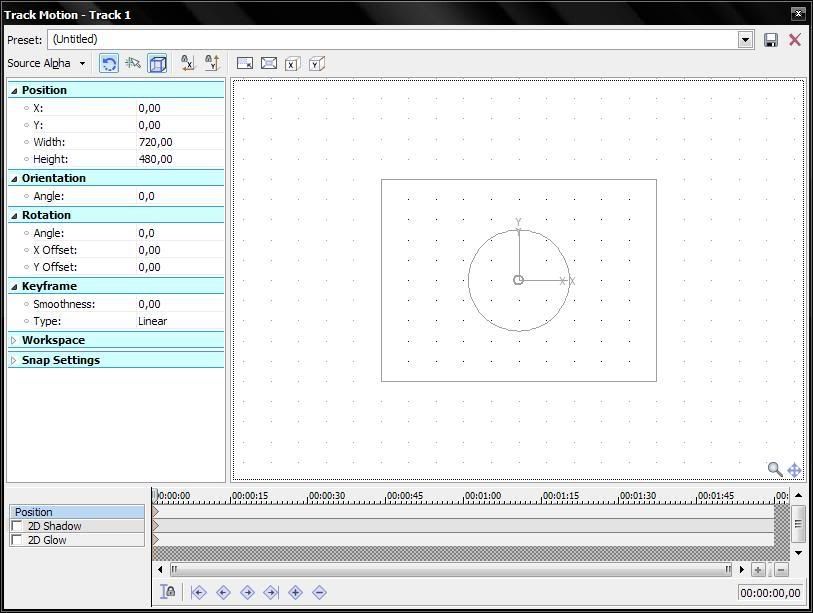Go to the Previous Keyframe
Screen dimensions: 813x613
click(223, 592)
